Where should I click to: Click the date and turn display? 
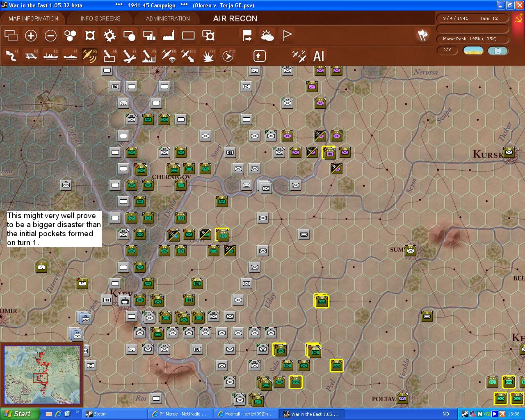(472, 18)
